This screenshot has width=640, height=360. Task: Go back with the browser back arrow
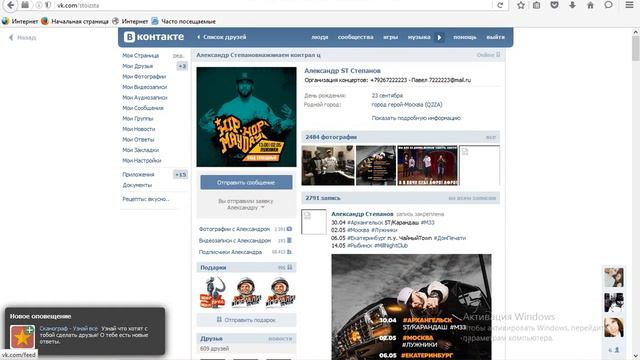pyautogui.click(x=11, y=5)
